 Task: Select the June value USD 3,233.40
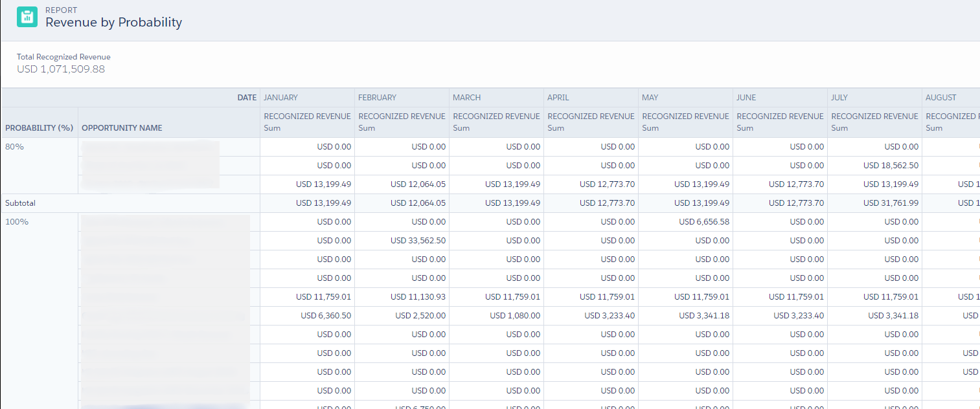[x=799, y=316]
